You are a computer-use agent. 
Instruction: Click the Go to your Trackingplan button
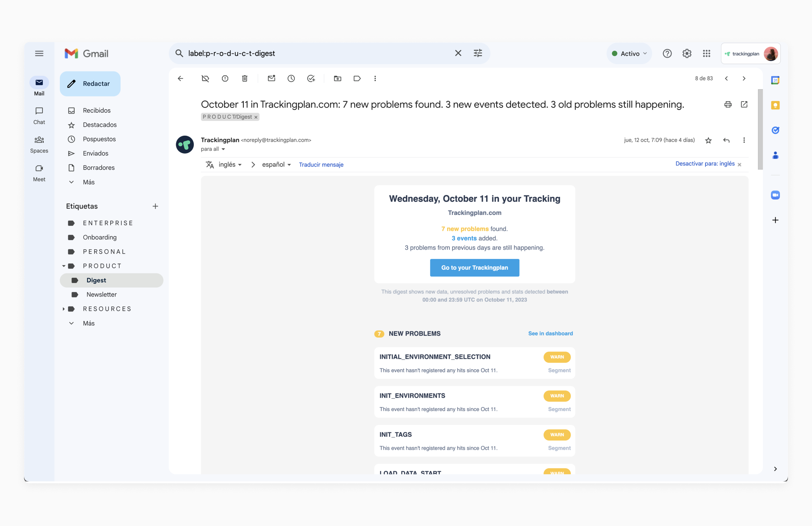coord(474,267)
